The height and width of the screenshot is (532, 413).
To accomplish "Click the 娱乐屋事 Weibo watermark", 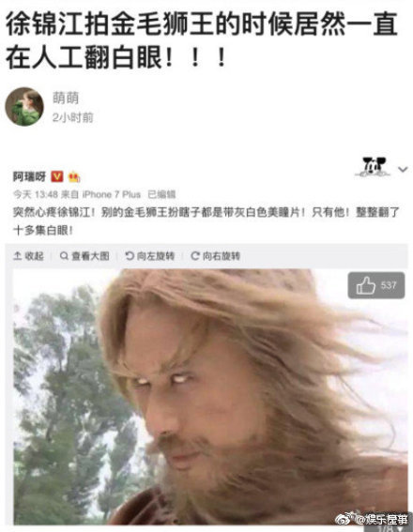I will (372, 518).
